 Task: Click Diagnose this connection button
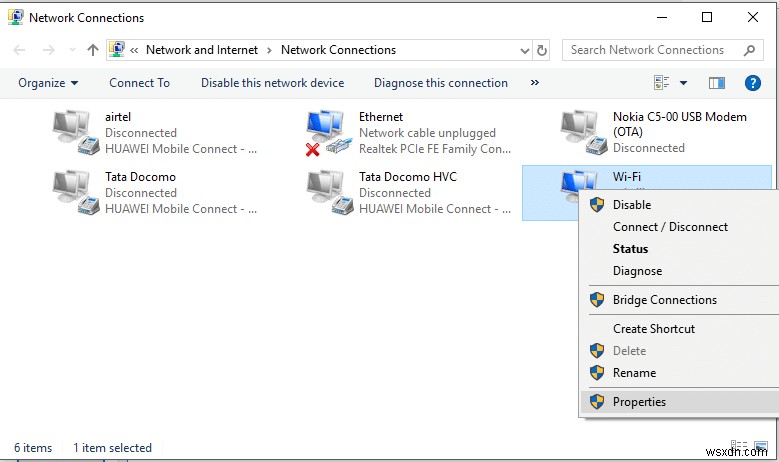click(440, 83)
